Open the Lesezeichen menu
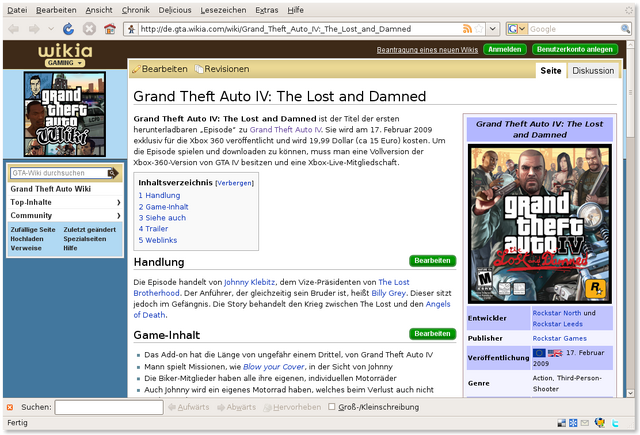 (x=223, y=10)
